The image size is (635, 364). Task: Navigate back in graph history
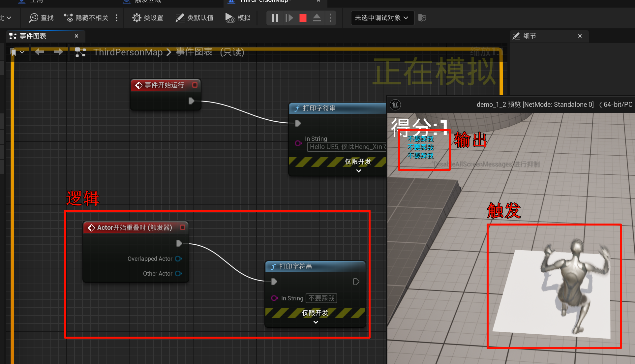(x=39, y=52)
